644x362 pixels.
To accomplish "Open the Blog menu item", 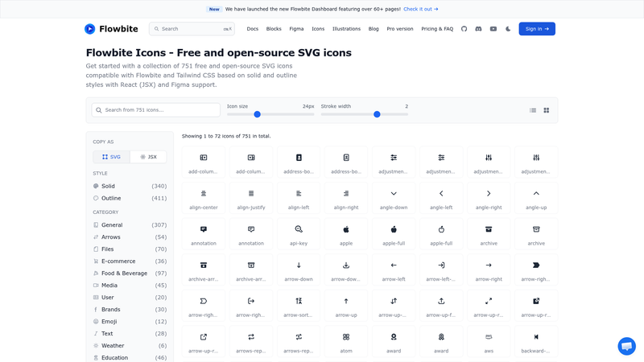I will (374, 29).
